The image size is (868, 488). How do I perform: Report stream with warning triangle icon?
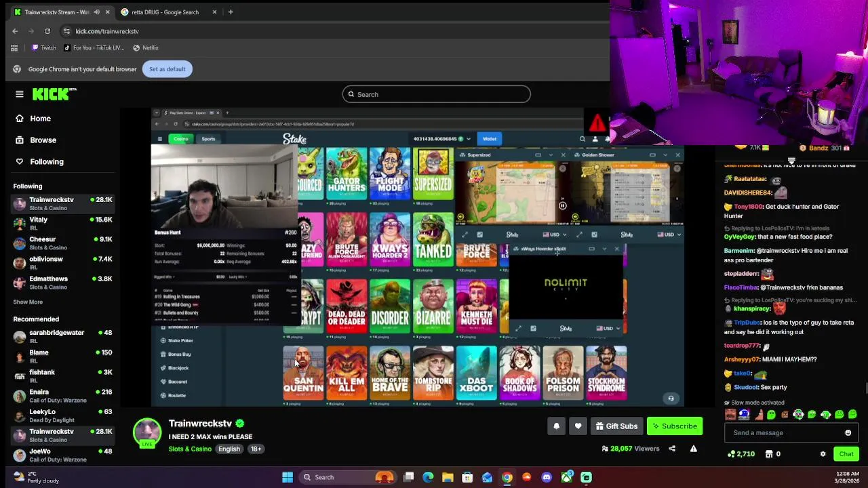693,449
